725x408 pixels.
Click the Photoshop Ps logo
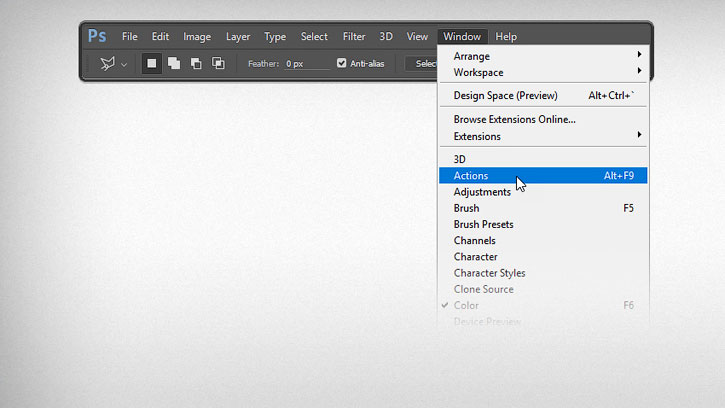[97, 36]
